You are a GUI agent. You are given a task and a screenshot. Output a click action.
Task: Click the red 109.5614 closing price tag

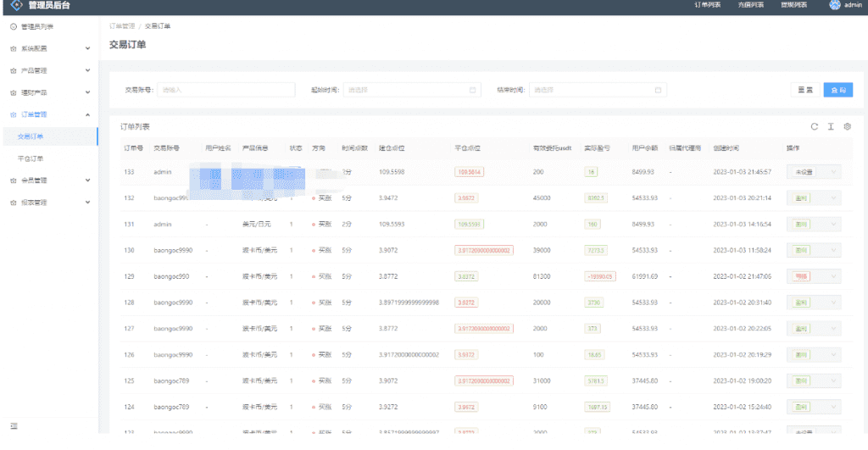(x=470, y=172)
